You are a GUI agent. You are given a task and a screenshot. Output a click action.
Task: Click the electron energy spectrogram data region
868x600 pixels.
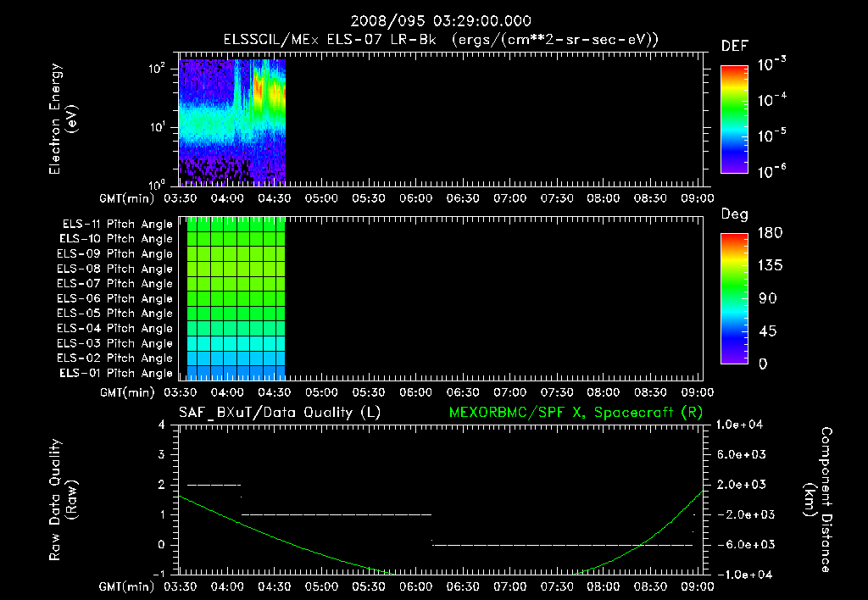(x=232, y=122)
